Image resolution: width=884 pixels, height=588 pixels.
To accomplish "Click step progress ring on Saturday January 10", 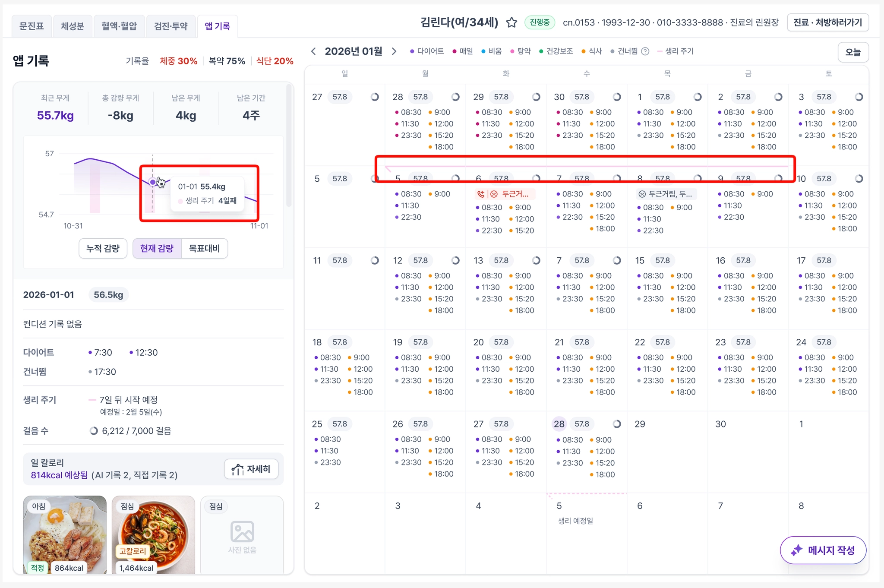I will (x=859, y=179).
